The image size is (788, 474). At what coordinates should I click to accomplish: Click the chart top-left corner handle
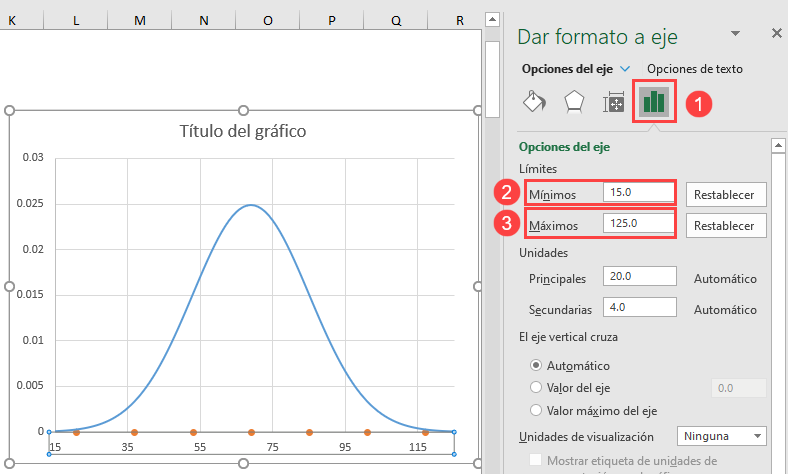9,110
